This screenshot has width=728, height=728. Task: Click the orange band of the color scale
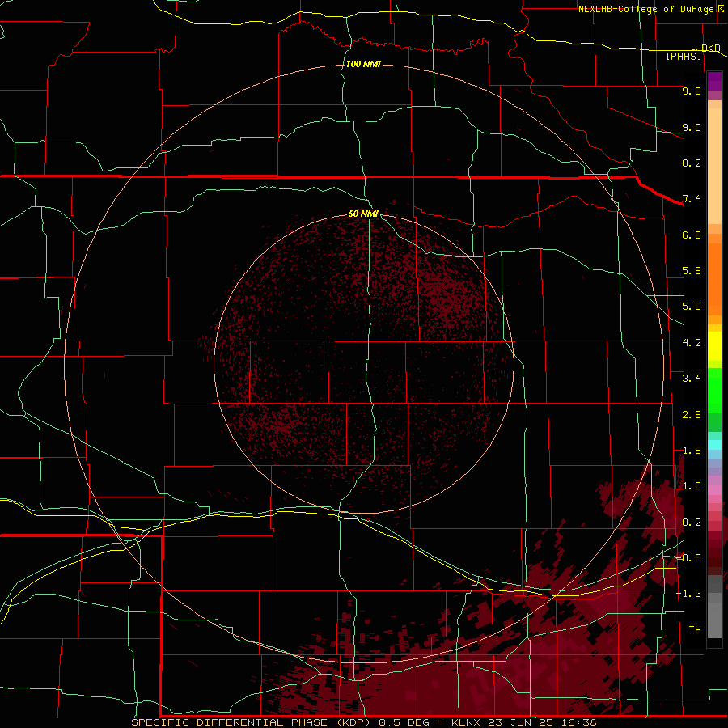[x=714, y=279]
